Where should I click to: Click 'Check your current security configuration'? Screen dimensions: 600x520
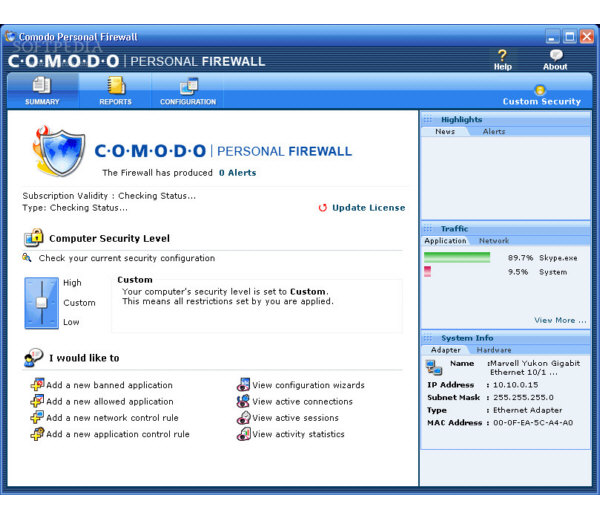pyautogui.click(x=127, y=258)
